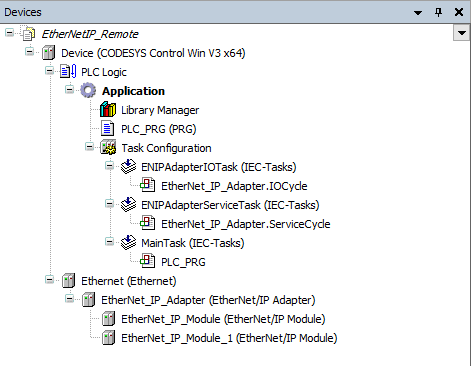Viewport: 471px width, 366px height.
Task: Select PLC_PRG (PRG) program entry
Action: 159,129
